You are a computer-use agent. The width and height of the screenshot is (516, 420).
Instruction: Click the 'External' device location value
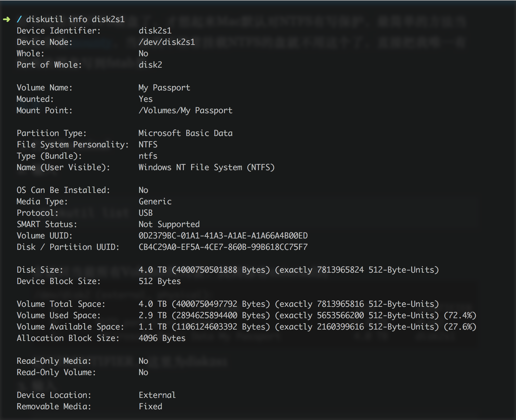(x=157, y=395)
